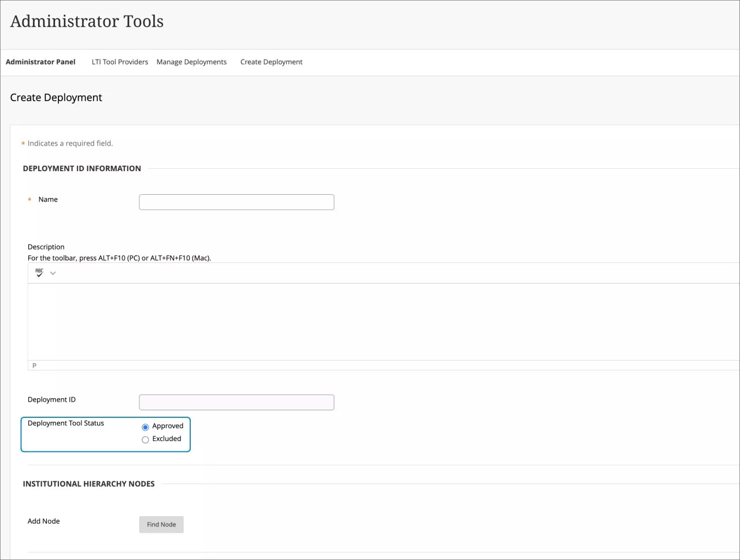Open more options beside the spell check icon

53,272
